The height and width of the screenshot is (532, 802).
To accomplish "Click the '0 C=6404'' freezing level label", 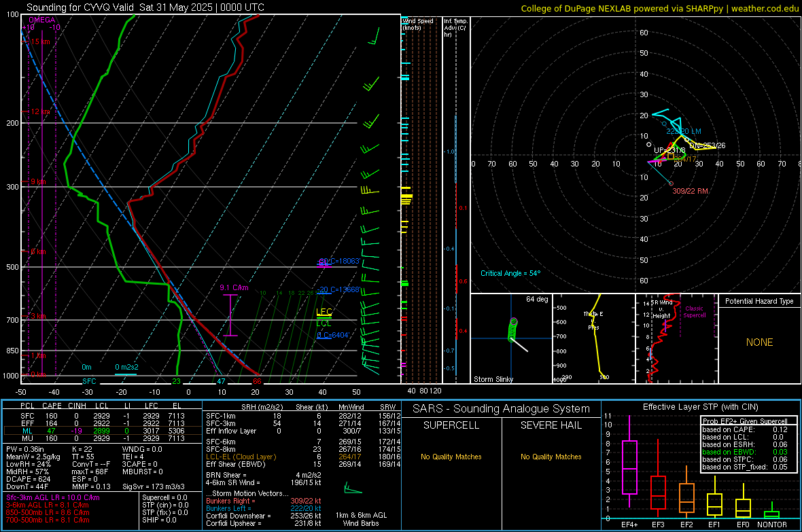I will pyautogui.click(x=333, y=335).
